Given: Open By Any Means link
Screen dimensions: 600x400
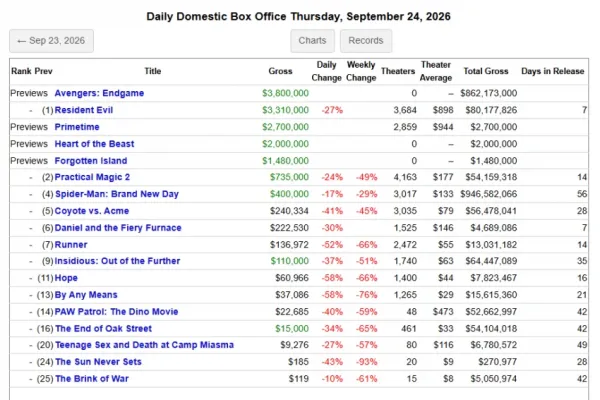Looking at the screenshot, I should (x=86, y=295).
